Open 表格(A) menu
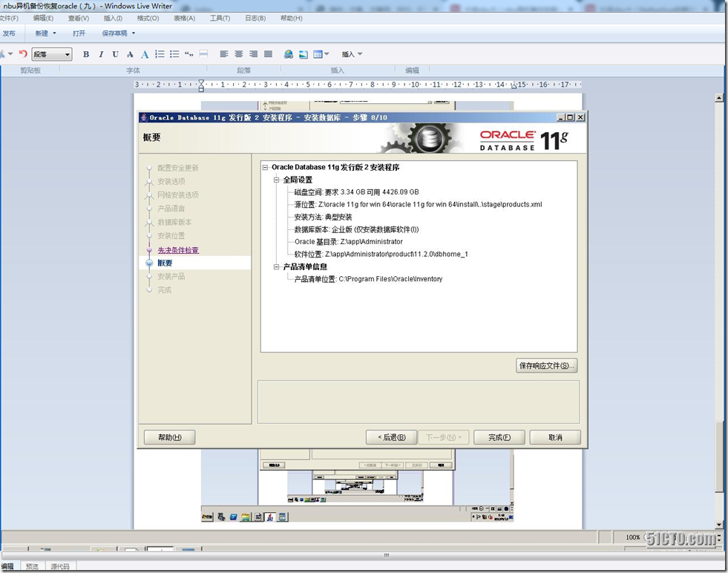728x573 pixels. [x=184, y=18]
